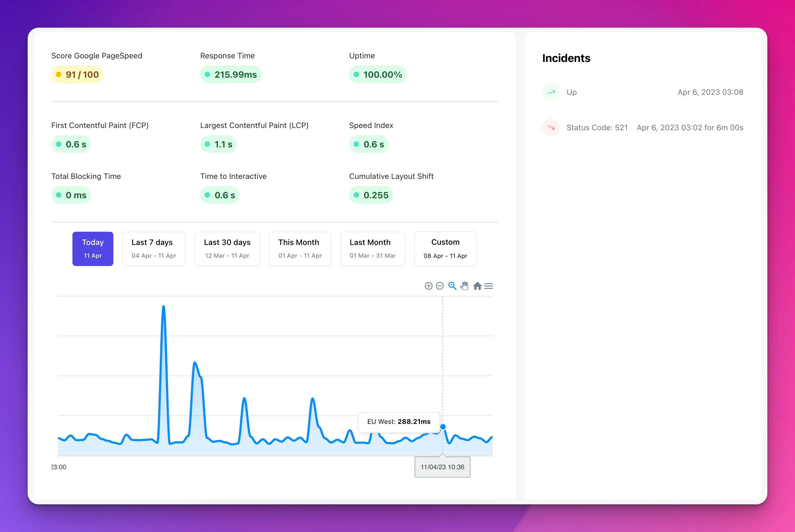The width and height of the screenshot is (795, 532).
Task: Zoom in on the chart with the plus icon
Action: 428,286
